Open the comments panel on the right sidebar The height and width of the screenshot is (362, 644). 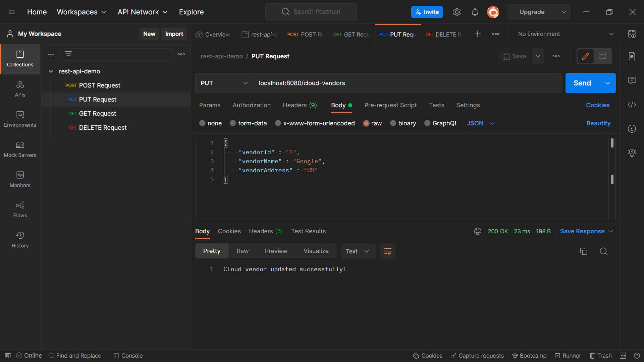(632, 80)
